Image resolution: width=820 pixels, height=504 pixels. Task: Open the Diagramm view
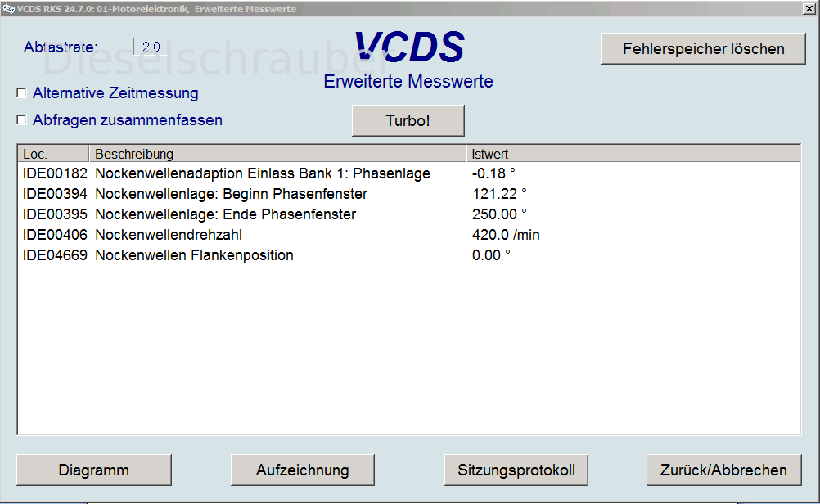click(x=94, y=470)
